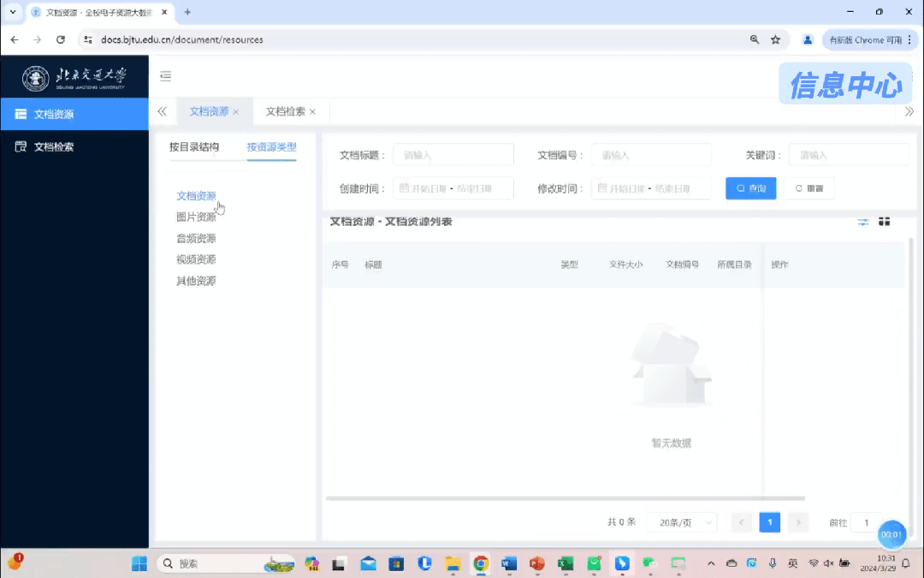This screenshot has width=924, height=578.
Task: Click the 重置 reset button
Action: (808, 188)
